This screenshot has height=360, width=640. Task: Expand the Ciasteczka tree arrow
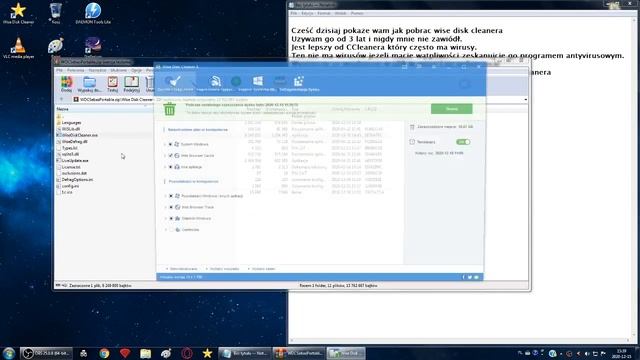point(165,230)
